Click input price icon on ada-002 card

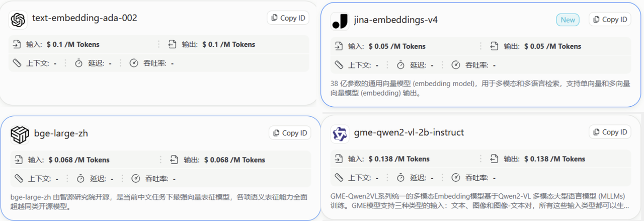18,44
